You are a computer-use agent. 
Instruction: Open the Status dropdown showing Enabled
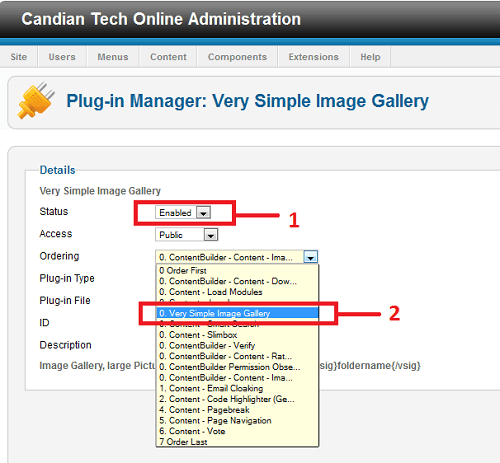coord(183,212)
